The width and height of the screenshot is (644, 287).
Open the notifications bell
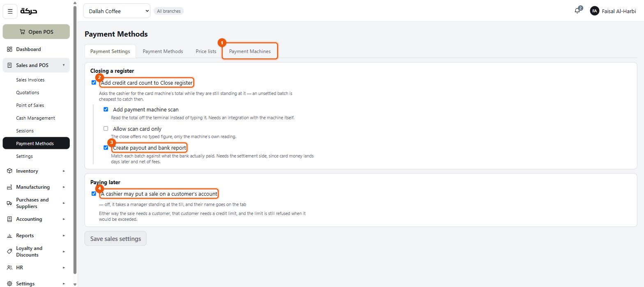[x=577, y=11]
